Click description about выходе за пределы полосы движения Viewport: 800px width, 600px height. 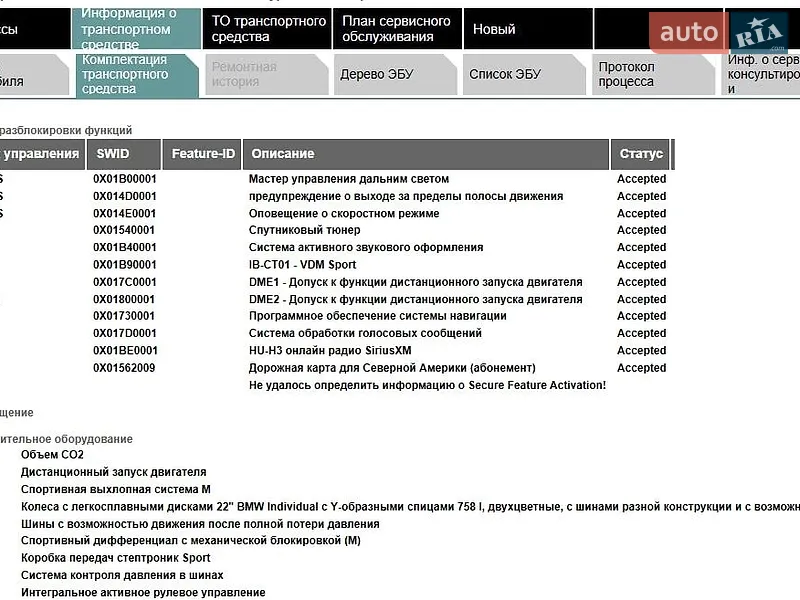(406, 196)
